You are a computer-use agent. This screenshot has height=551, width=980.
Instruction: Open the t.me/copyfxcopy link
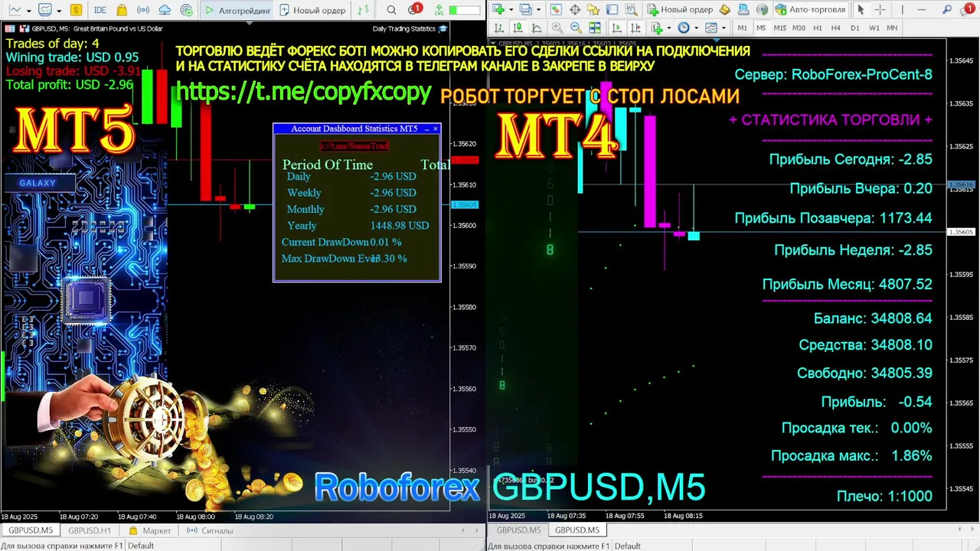[304, 92]
